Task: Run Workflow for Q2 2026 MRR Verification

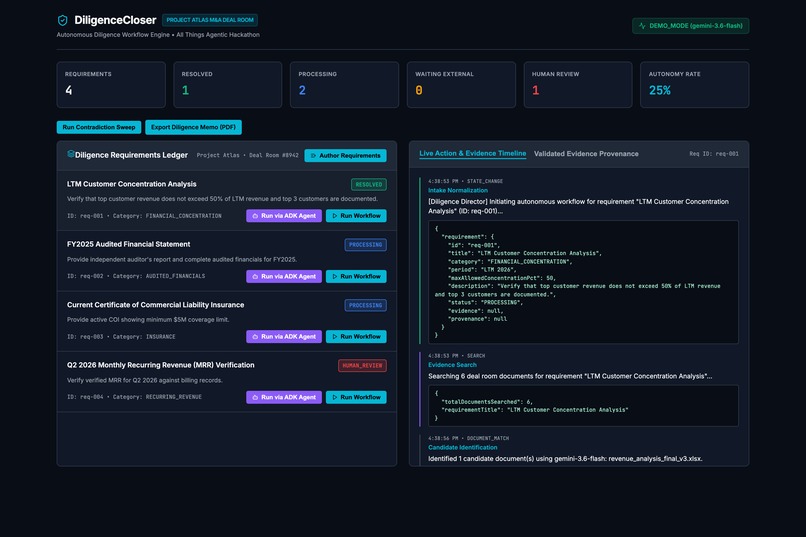Action: tap(356, 397)
